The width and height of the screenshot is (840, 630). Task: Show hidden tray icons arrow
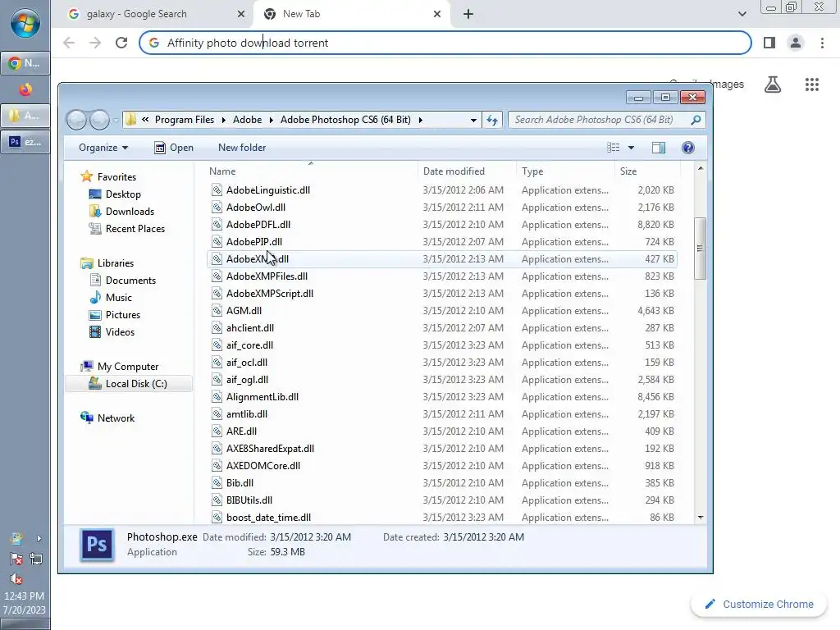pos(39,538)
